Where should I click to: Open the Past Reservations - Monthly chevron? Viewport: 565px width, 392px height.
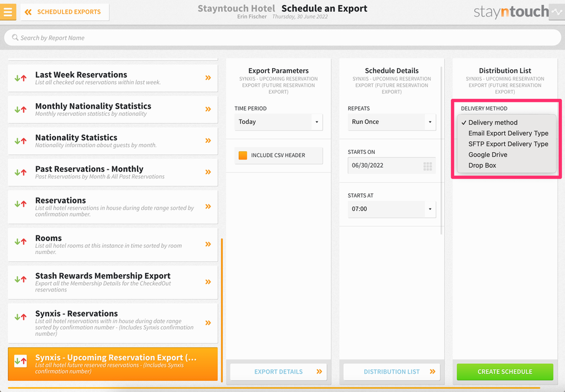pos(208,172)
